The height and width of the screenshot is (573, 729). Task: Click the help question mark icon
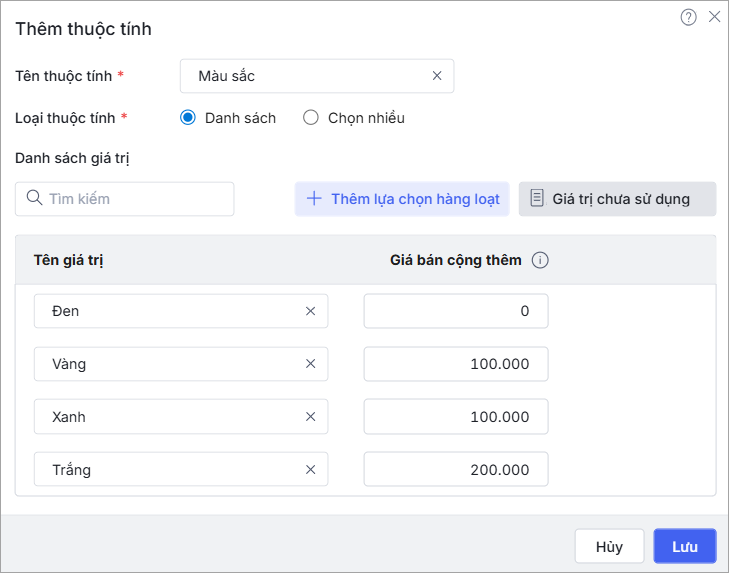(688, 17)
